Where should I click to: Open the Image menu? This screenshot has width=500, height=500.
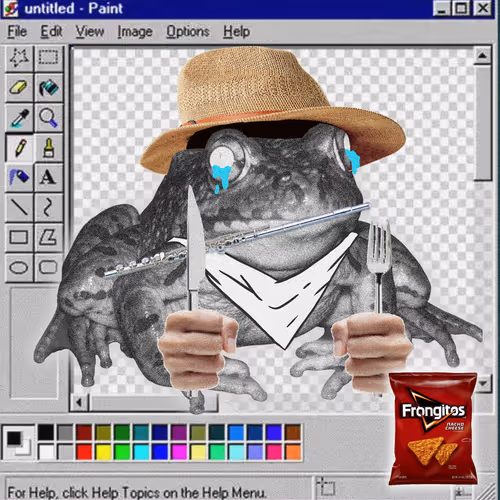pyautogui.click(x=135, y=32)
